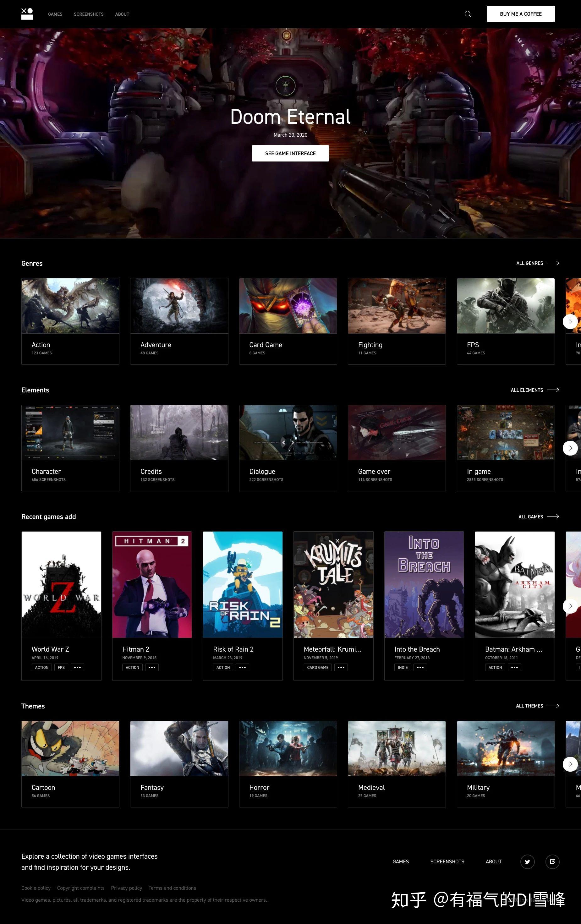
Task: Open the Cookie policy link
Action: [x=36, y=888]
